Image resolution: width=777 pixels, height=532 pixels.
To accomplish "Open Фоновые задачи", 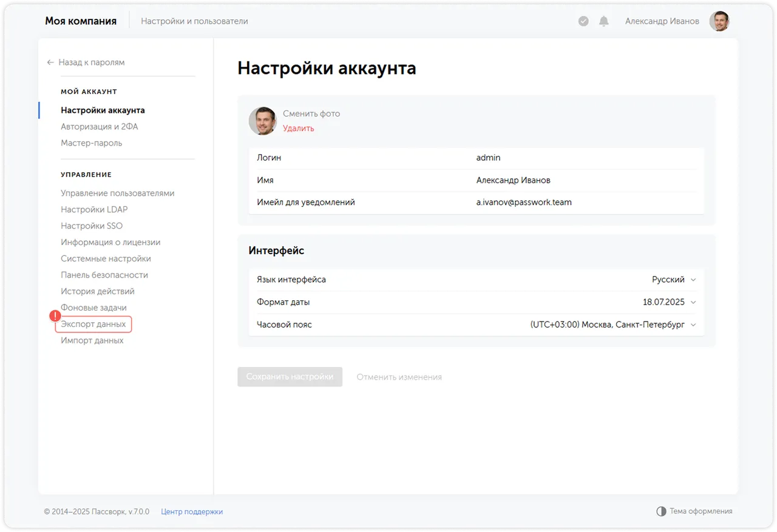I will click(93, 308).
